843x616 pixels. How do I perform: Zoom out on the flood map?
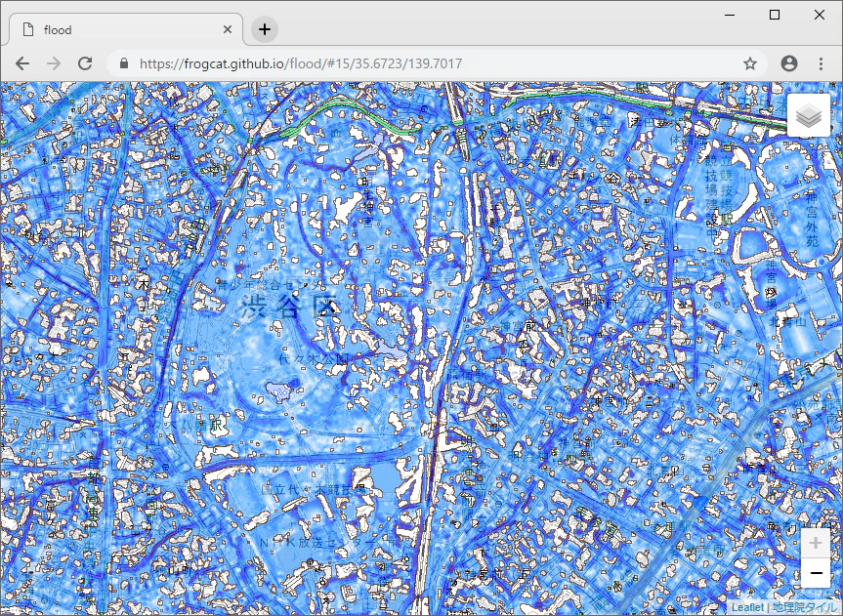(x=816, y=573)
